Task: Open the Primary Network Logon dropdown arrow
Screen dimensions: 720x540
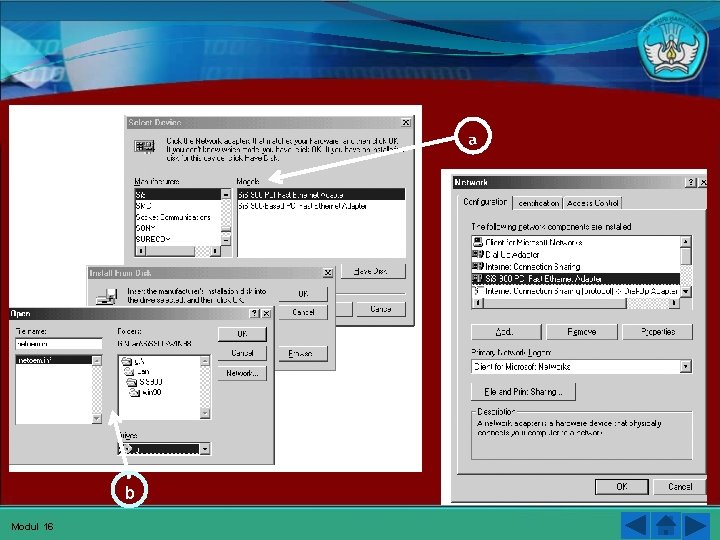Action: pos(686,366)
